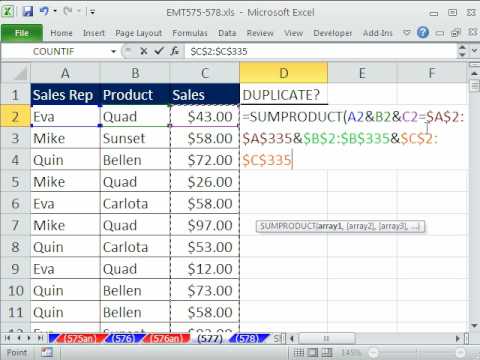Switch to Normal view icon
The width and height of the screenshot is (480, 360).
point(299,352)
